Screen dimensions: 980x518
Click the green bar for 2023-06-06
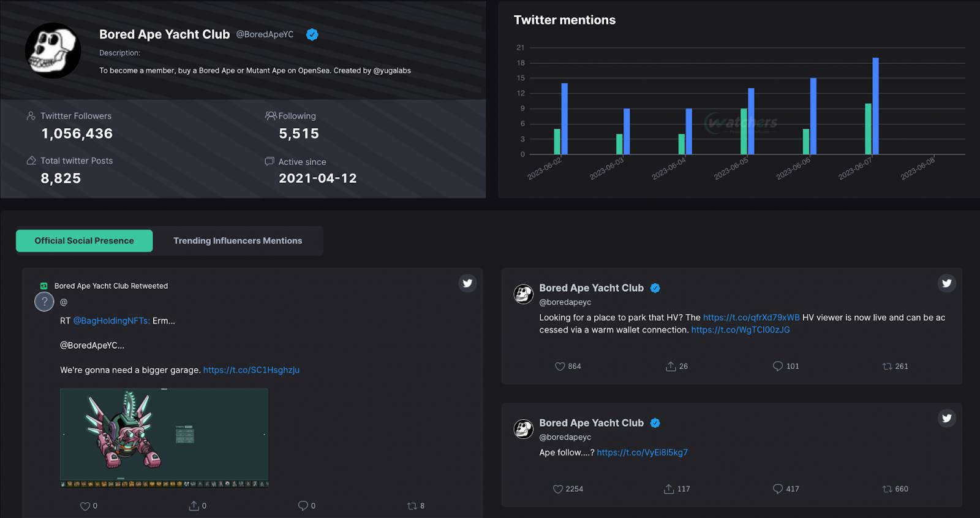coord(806,142)
